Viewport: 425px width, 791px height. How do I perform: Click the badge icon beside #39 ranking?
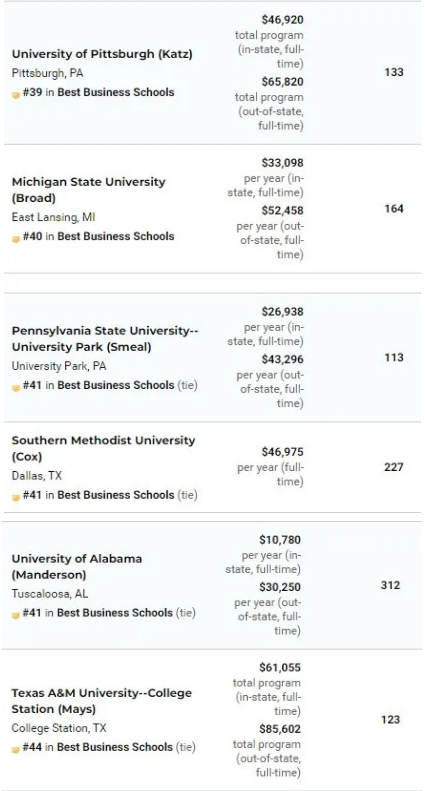pos(16,95)
